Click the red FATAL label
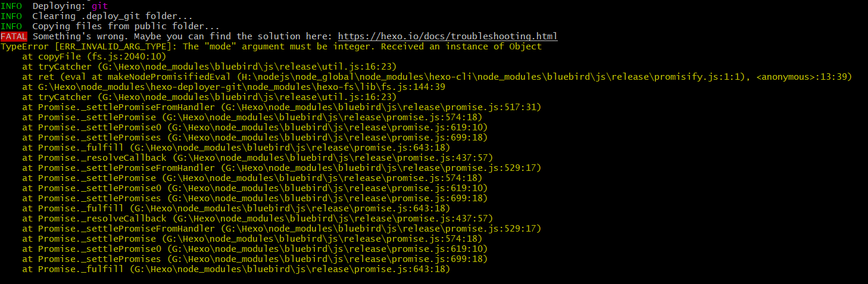 coord(14,36)
